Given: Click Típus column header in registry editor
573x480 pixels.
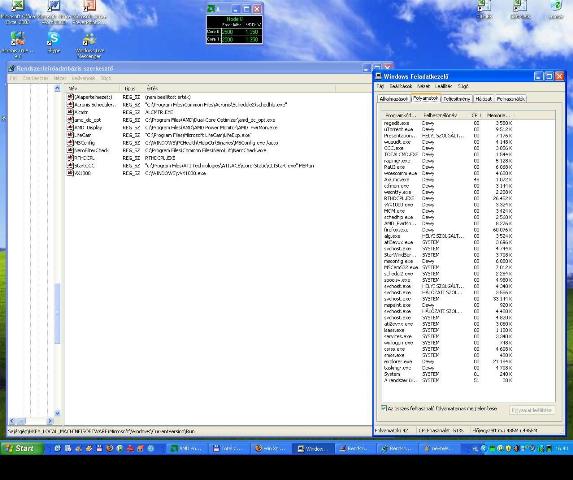Looking at the screenshot, I should [132, 88].
